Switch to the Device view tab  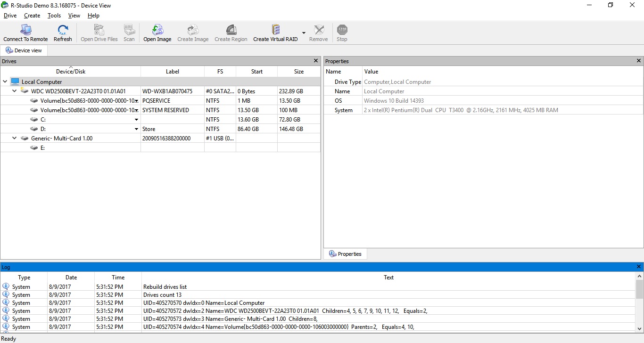pos(24,50)
